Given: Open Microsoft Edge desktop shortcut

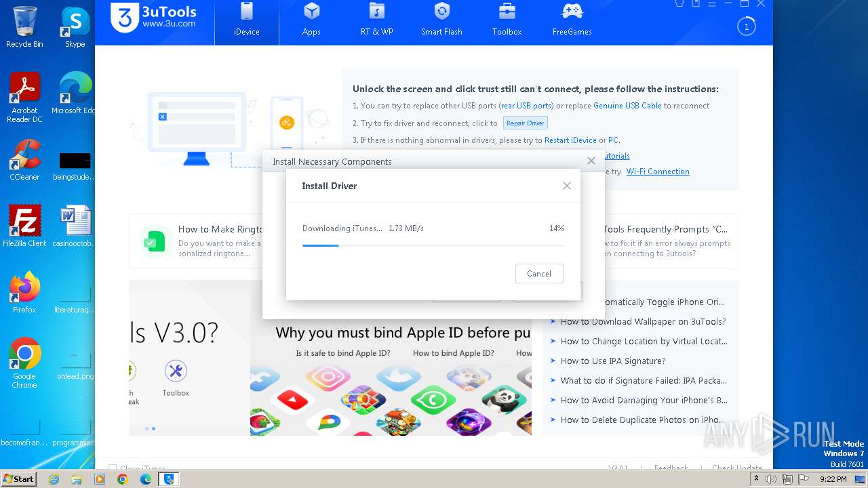Looking at the screenshot, I should 75,94.
